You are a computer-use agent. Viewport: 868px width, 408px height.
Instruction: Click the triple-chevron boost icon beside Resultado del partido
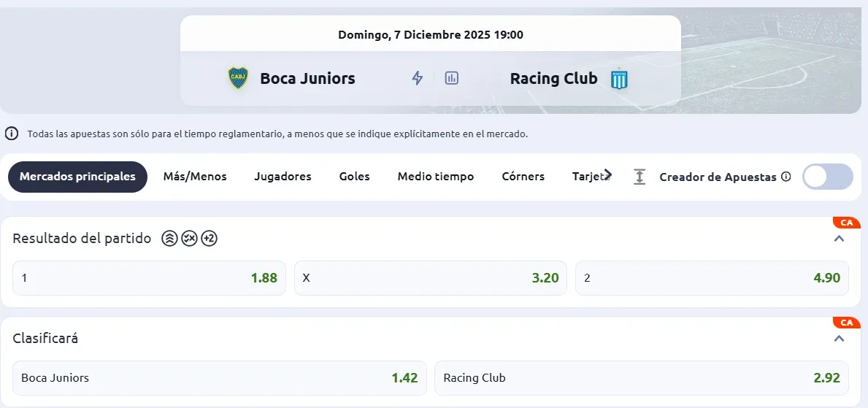(169, 239)
